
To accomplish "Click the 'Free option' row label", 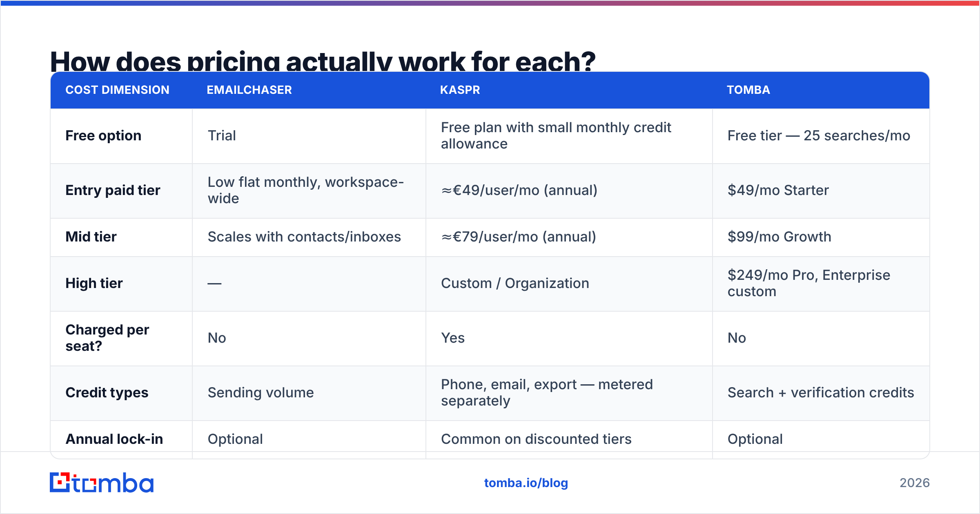I will click(103, 135).
